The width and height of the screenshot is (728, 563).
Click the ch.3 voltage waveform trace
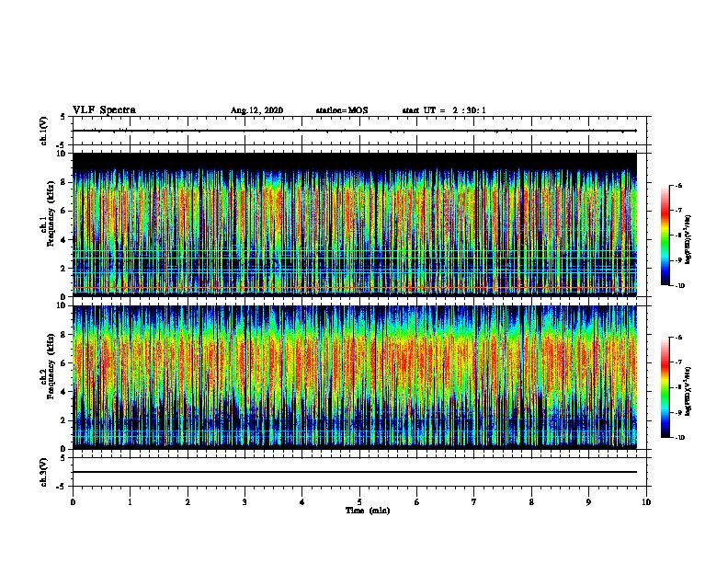355,472
